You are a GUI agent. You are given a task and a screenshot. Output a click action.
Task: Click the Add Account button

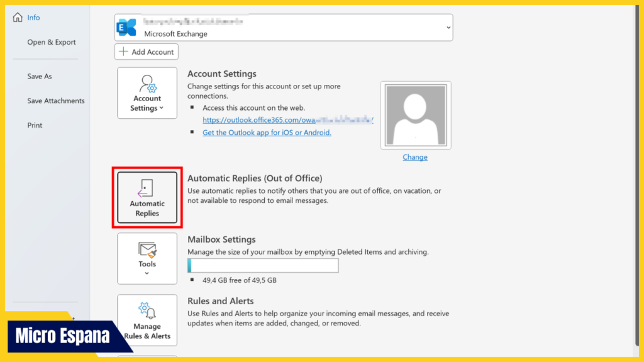(x=146, y=52)
